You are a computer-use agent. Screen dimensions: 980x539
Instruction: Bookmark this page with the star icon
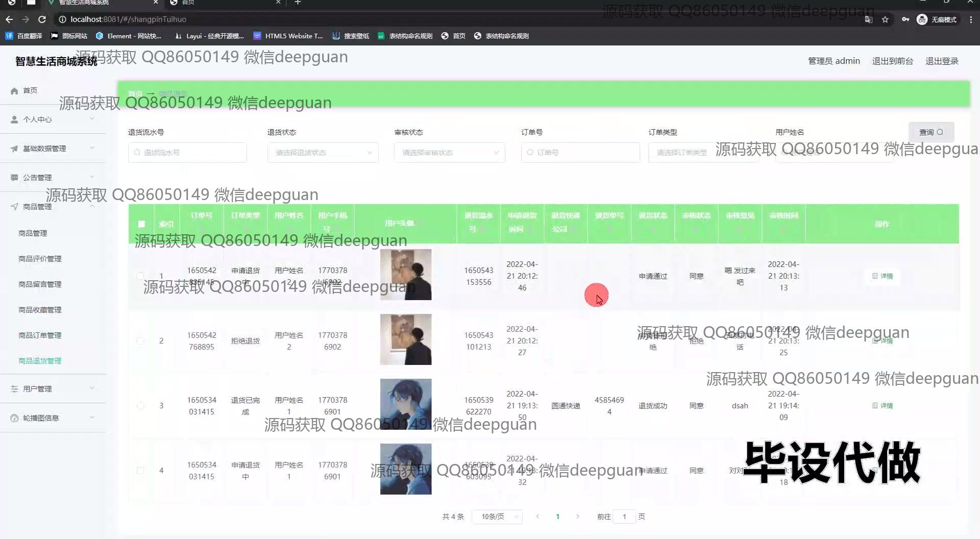click(x=885, y=19)
